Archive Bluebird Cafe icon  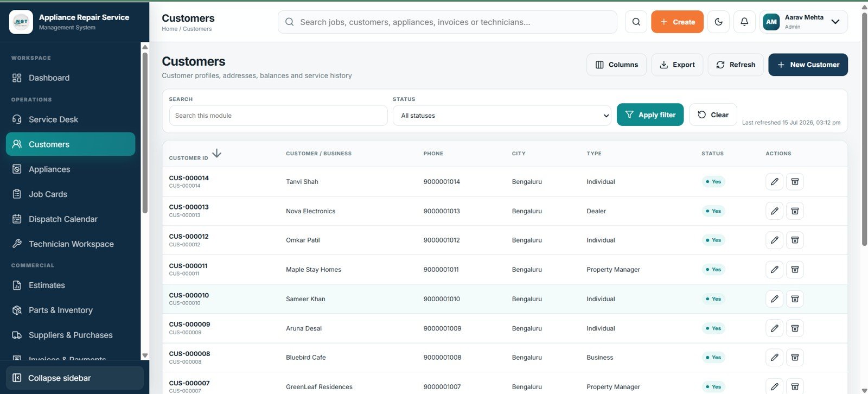[795, 358]
